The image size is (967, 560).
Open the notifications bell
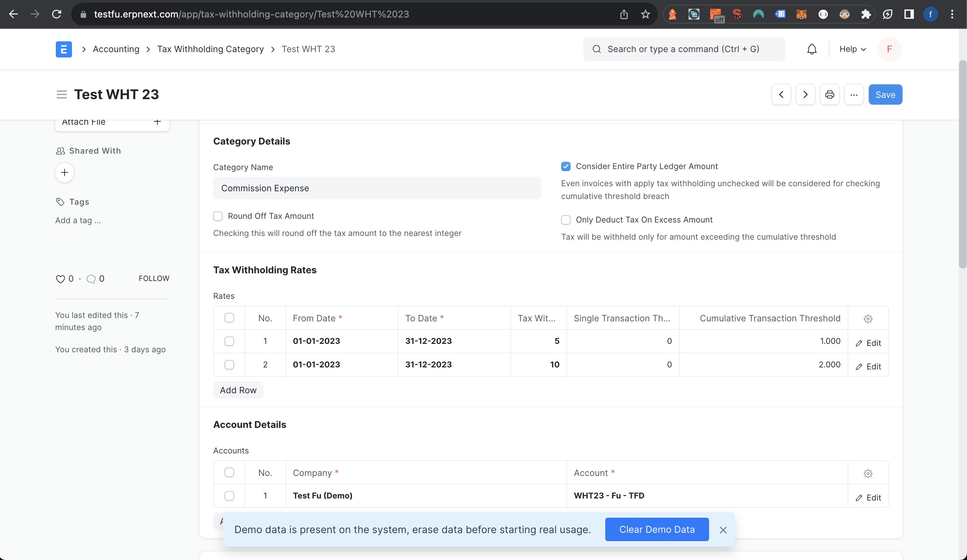click(x=812, y=49)
